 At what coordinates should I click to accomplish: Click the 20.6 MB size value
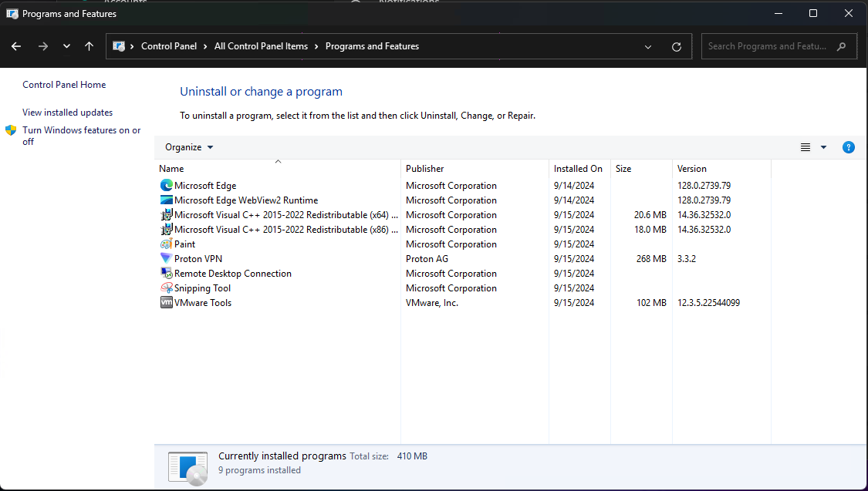pyautogui.click(x=650, y=215)
